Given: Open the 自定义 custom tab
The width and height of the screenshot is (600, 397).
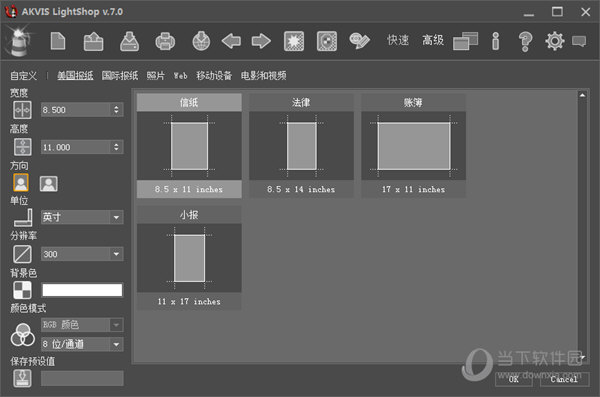Looking at the screenshot, I should tap(24, 76).
